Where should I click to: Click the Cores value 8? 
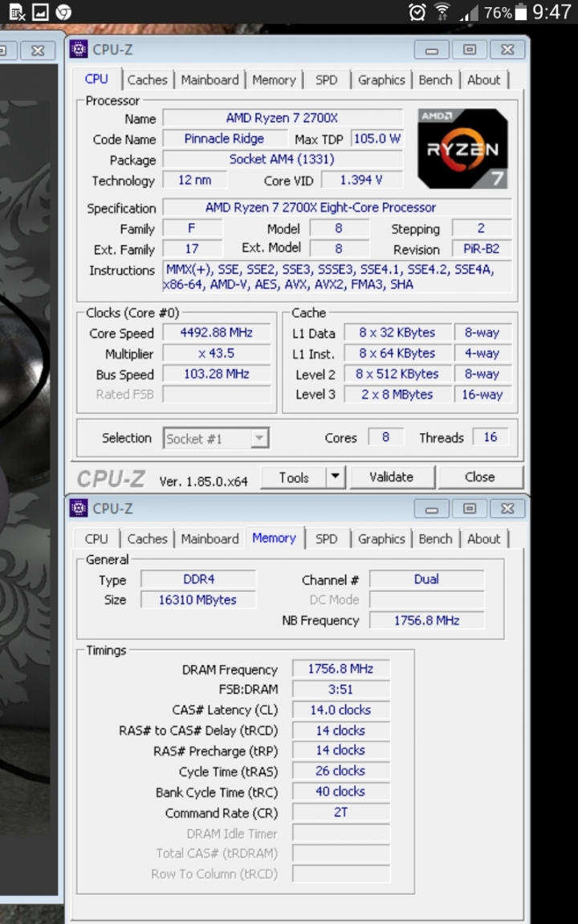click(385, 437)
